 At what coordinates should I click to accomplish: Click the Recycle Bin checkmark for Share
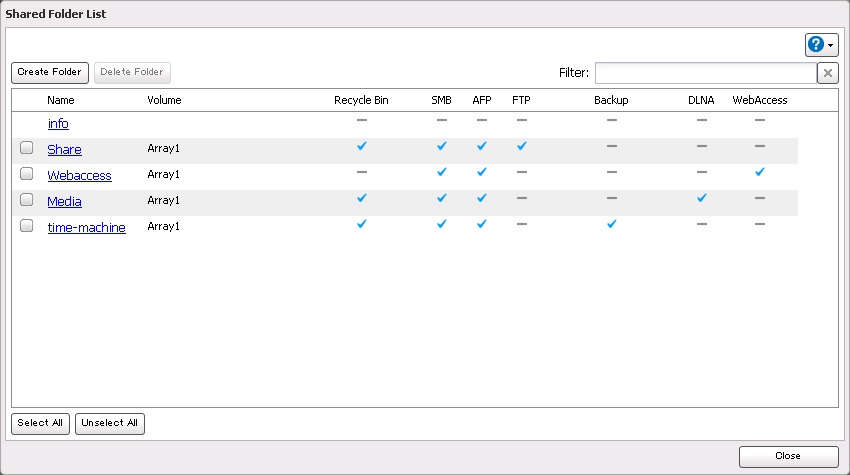coord(362,146)
